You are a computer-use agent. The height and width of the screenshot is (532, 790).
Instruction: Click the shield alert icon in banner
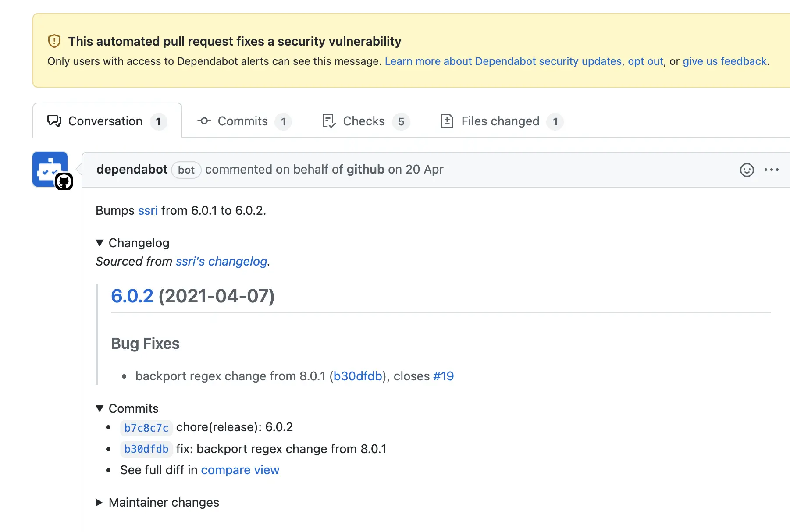point(54,41)
